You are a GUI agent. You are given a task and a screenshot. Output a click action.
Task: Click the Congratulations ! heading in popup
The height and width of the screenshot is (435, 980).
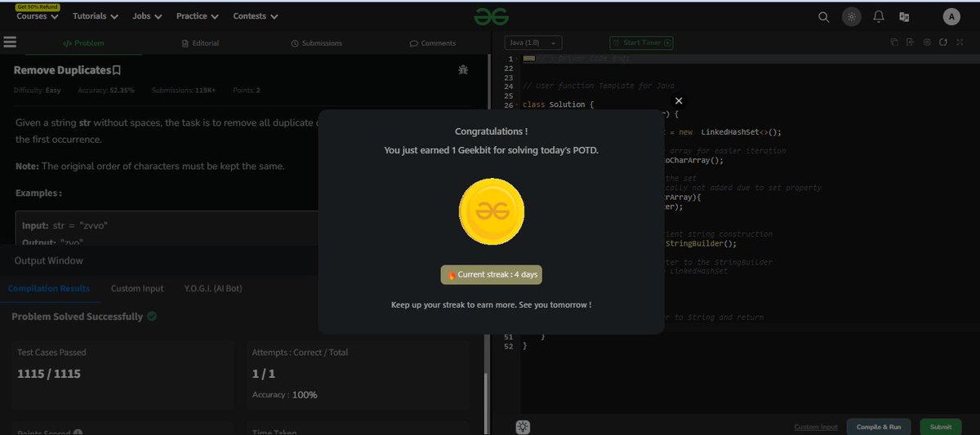[x=491, y=131]
